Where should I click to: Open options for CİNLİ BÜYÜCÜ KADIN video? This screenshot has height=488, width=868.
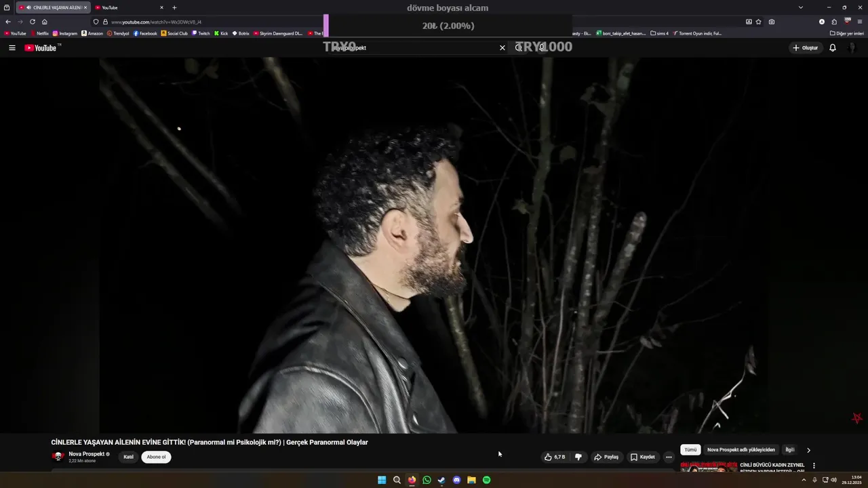[814, 466]
